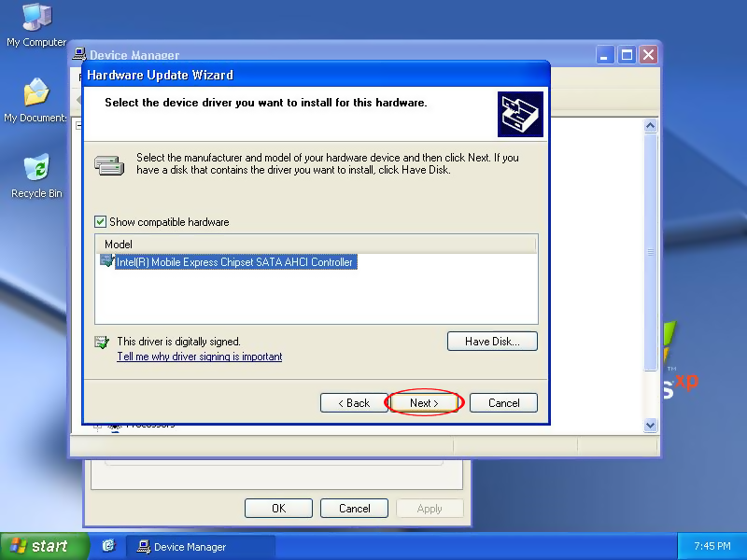Open My Documents desktop icon
The width and height of the screenshot is (747, 560).
tap(36, 101)
